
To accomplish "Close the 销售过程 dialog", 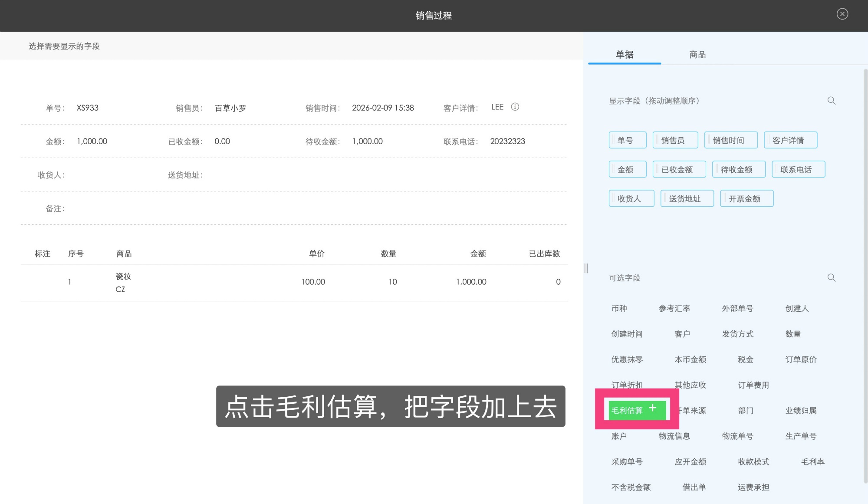I will click(x=842, y=14).
